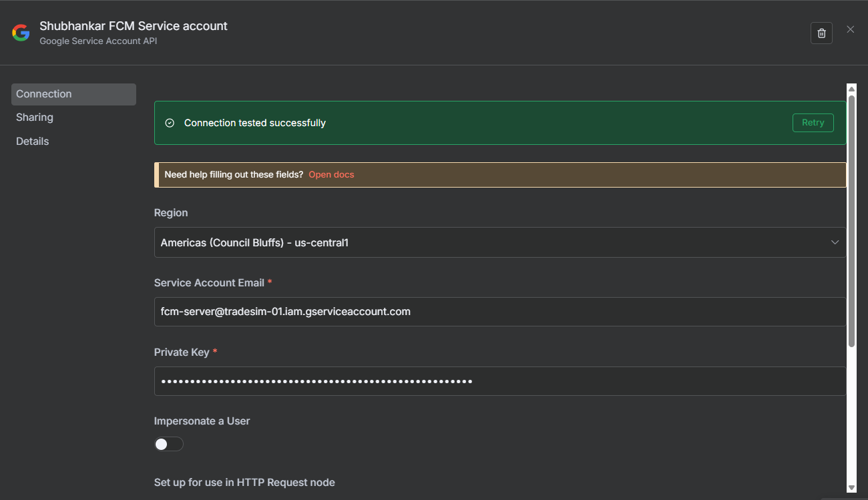Go to the Details tab
This screenshot has height=500, width=868.
click(x=33, y=142)
